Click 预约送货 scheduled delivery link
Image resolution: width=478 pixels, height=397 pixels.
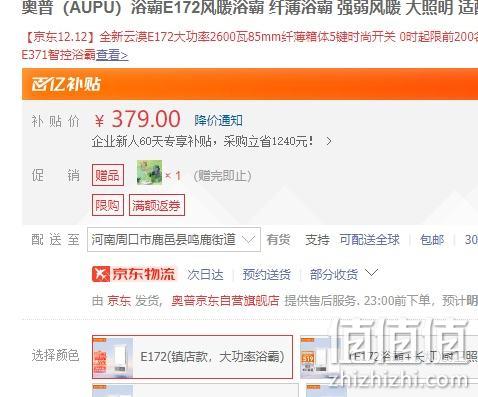pos(266,274)
